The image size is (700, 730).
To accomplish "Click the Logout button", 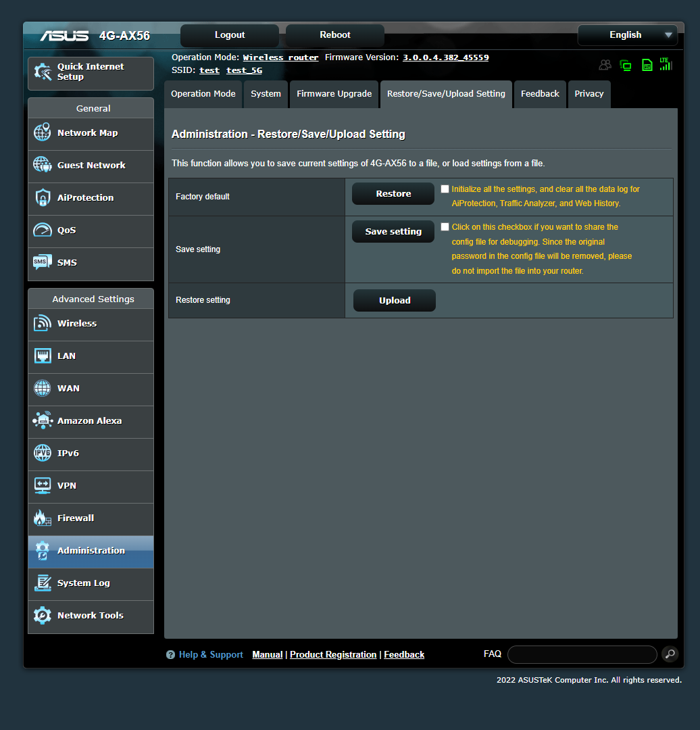I will click(230, 35).
